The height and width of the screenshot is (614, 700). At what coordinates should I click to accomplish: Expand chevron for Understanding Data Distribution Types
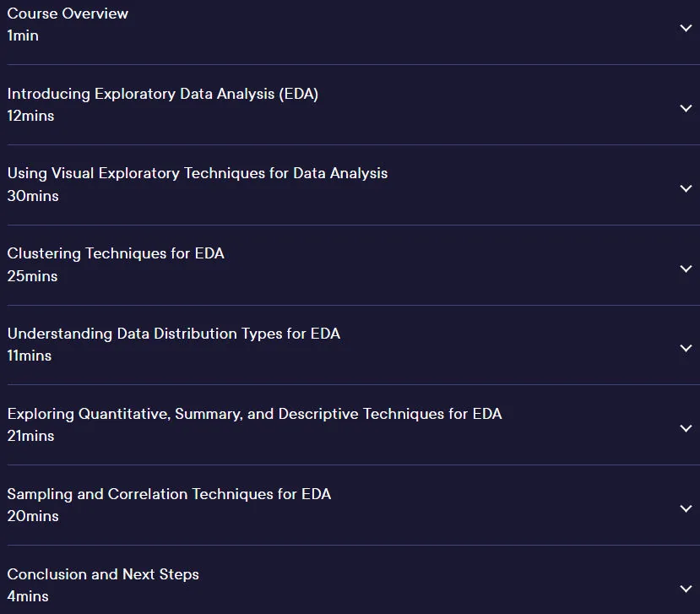[686, 348]
